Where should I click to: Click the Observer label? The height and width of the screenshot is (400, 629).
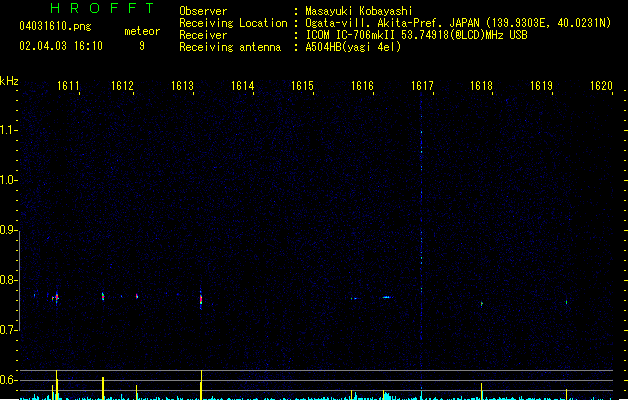[x=203, y=11]
